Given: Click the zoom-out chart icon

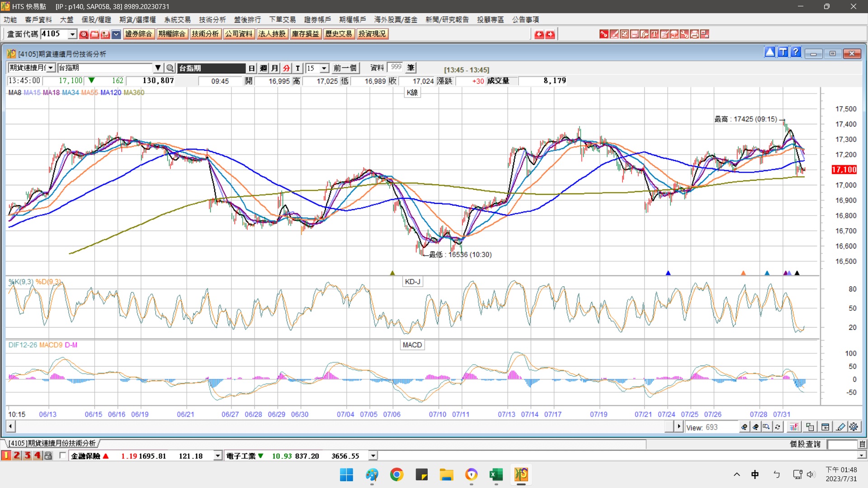Looking at the screenshot, I should point(755,427).
